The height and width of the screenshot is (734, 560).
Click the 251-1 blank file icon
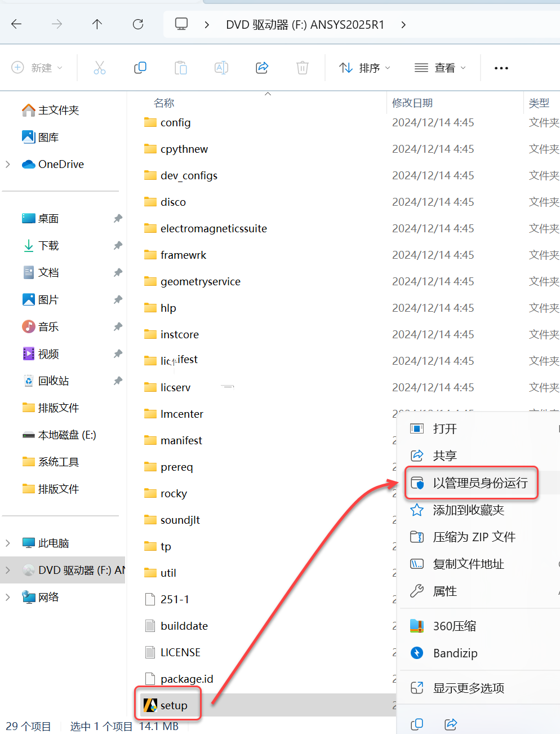(150, 599)
